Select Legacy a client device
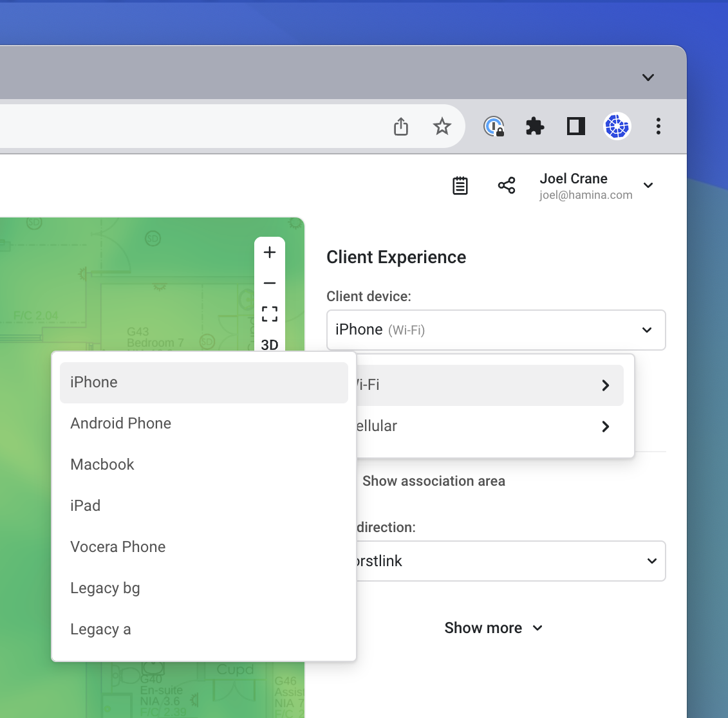The height and width of the screenshot is (718, 728). coord(204,629)
